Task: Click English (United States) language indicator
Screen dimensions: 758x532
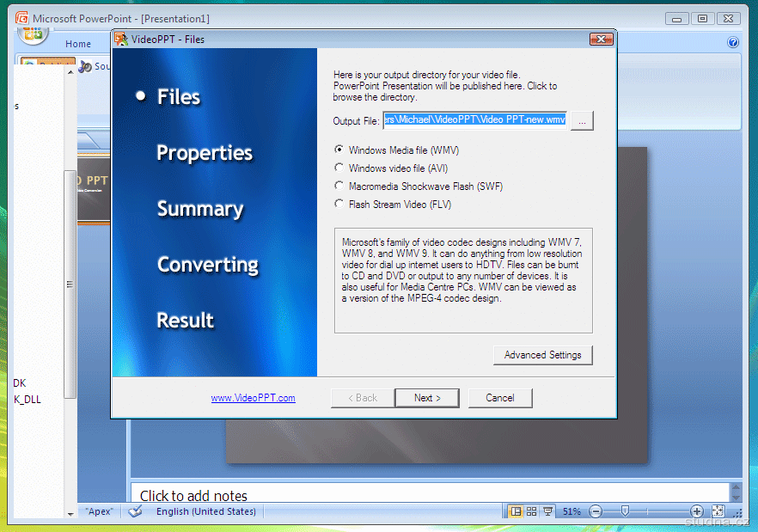Action: [x=206, y=511]
